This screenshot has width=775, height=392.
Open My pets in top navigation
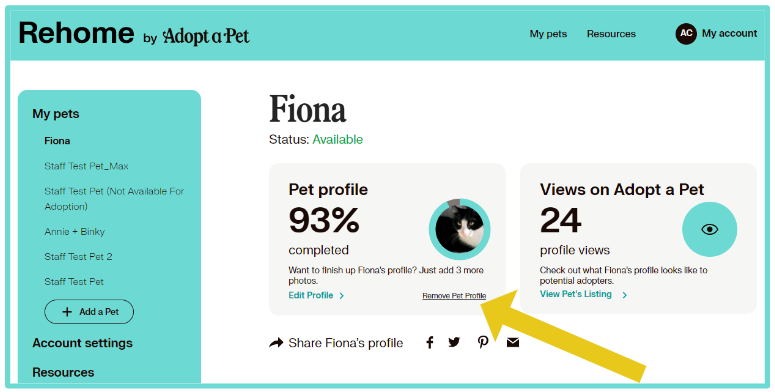[x=548, y=34]
